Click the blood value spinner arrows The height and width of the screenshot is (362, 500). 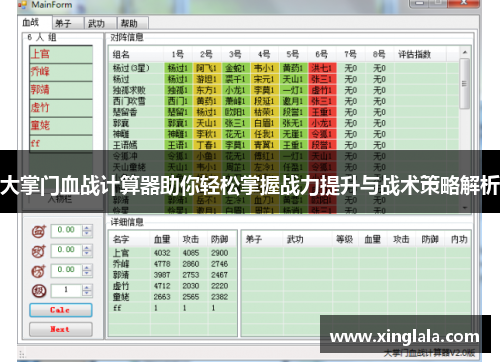point(87,231)
